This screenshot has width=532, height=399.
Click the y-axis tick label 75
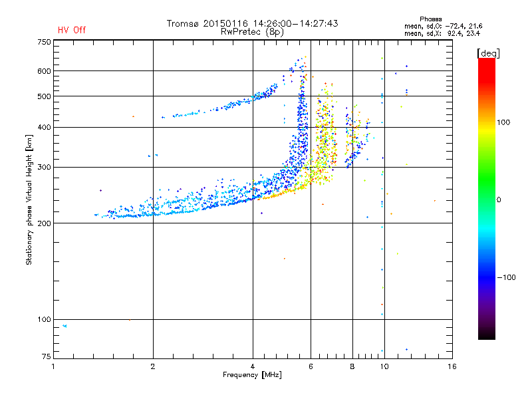(47, 356)
